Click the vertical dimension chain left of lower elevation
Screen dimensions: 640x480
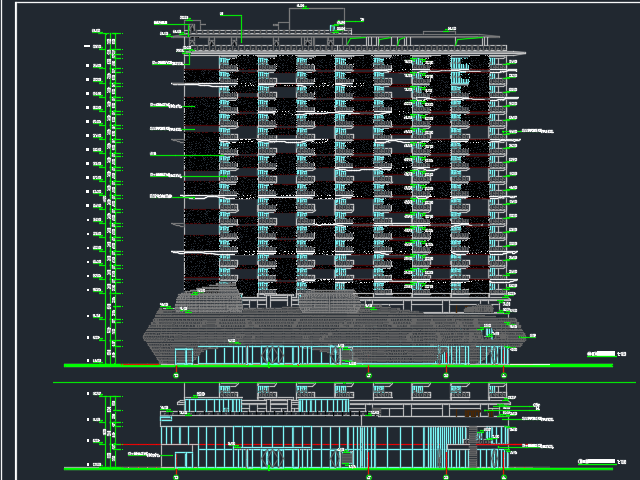click(x=110, y=430)
